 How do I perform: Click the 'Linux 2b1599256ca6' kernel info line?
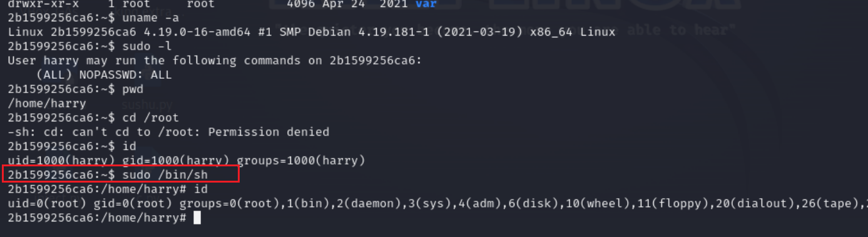312,32
